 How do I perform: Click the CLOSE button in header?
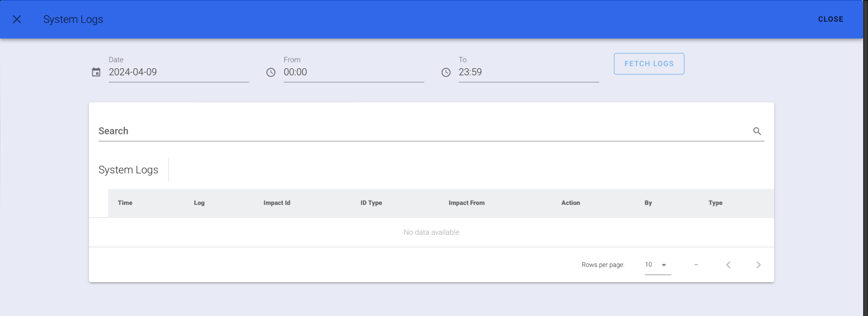coord(831,20)
